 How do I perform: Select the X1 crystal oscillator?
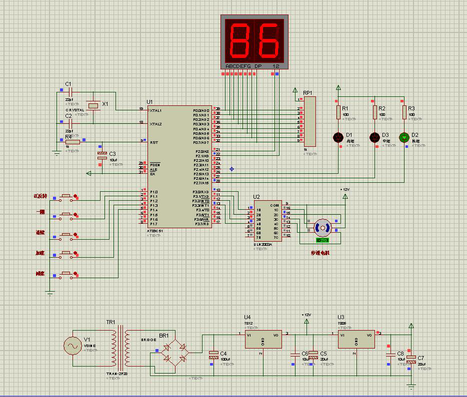93,106
